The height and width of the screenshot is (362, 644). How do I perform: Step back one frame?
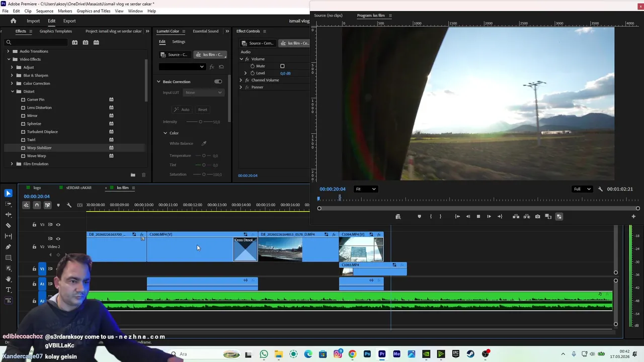(x=468, y=216)
